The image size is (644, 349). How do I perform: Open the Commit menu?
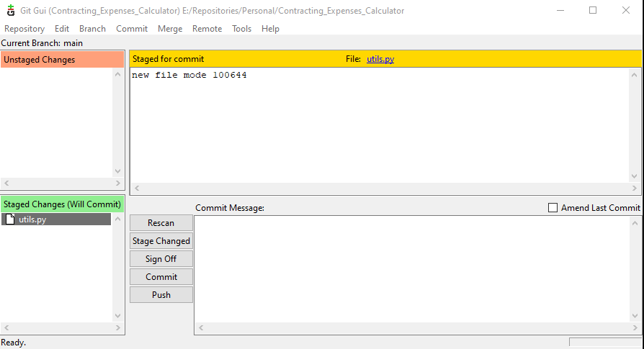[x=132, y=29]
